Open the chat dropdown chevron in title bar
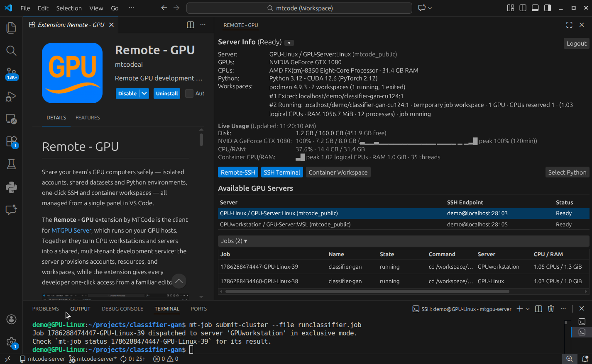This screenshot has height=364, width=592. [430, 8]
